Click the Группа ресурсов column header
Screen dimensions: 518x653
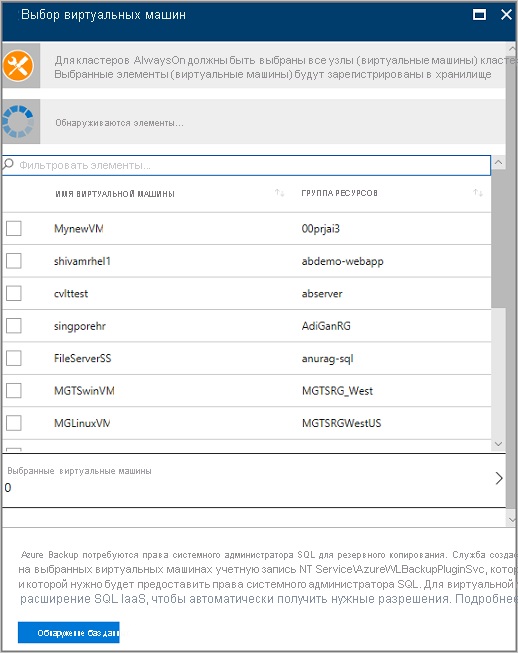(x=339, y=193)
